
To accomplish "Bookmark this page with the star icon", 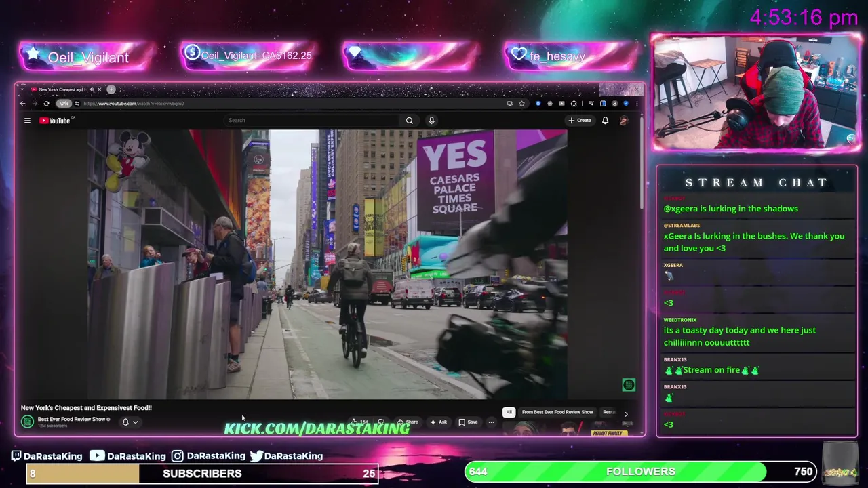I will pyautogui.click(x=521, y=104).
